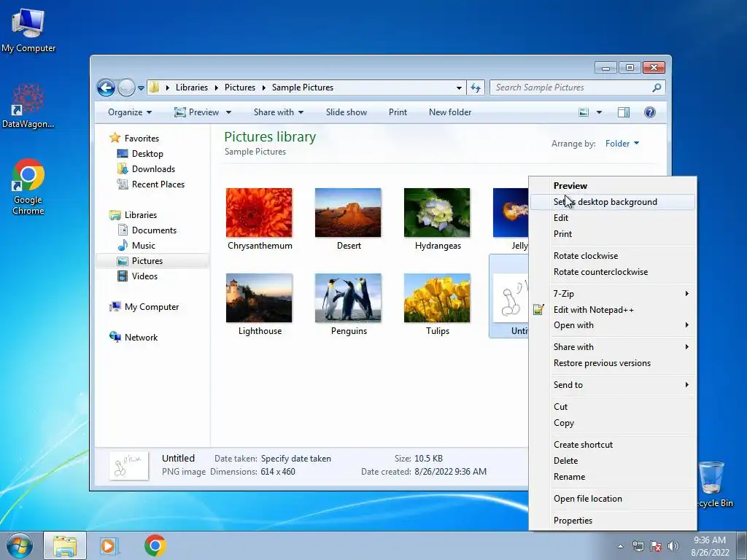Choose Copy from the context menu

613,423
